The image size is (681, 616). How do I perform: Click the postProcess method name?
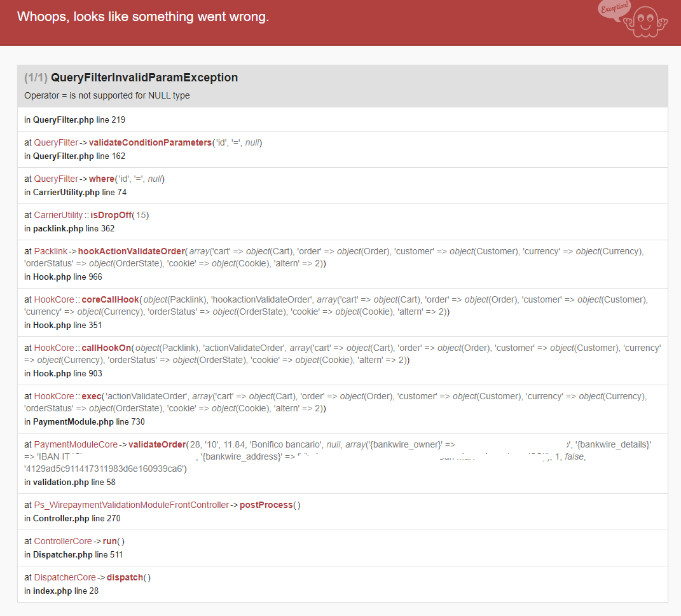(266, 505)
